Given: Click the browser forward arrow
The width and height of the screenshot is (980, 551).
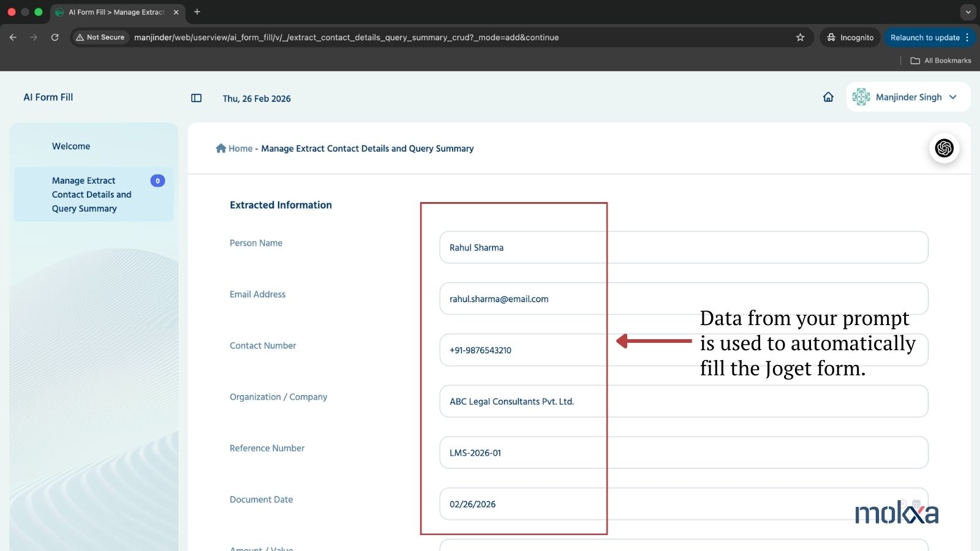Looking at the screenshot, I should click(x=34, y=37).
